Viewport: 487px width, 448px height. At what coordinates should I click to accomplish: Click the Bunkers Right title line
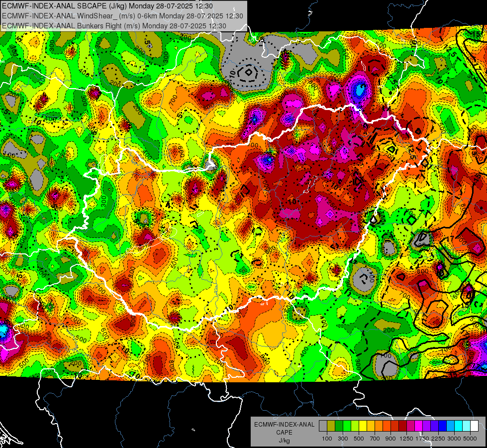pos(114,26)
